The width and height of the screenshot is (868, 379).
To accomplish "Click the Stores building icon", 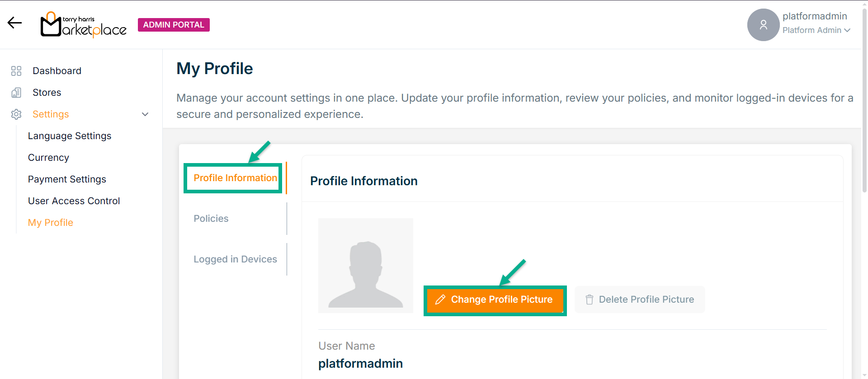I will [x=16, y=93].
